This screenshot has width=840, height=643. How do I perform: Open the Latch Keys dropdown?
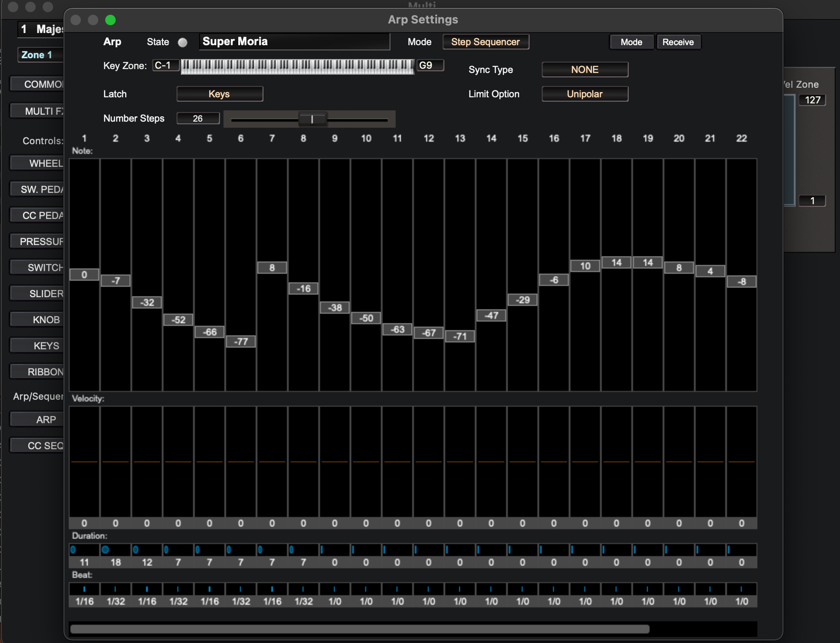click(x=219, y=94)
